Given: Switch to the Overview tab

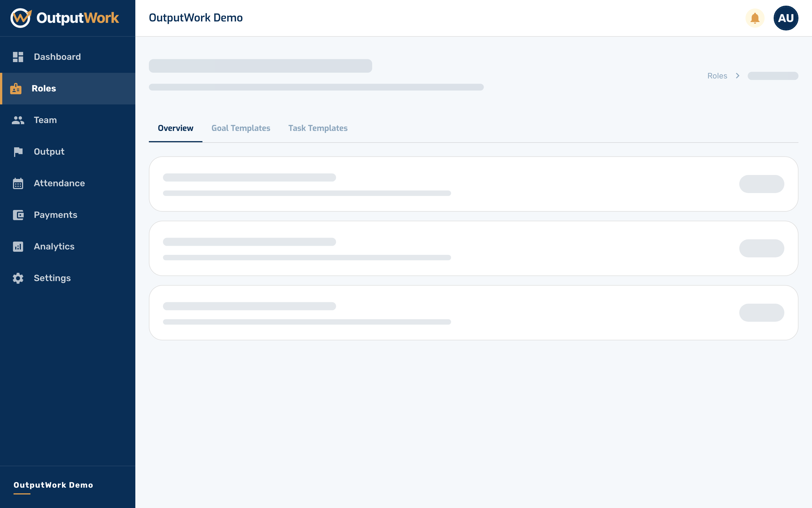Looking at the screenshot, I should 175,128.
